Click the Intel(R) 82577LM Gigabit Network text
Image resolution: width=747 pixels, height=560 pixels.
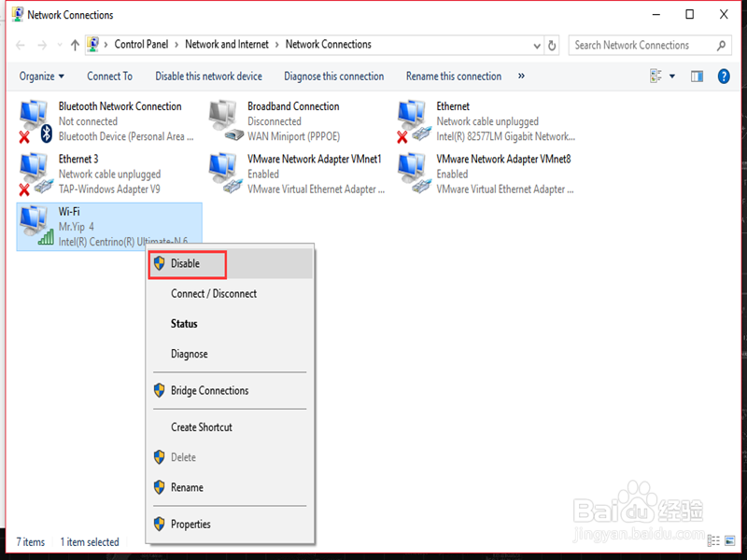click(x=505, y=136)
